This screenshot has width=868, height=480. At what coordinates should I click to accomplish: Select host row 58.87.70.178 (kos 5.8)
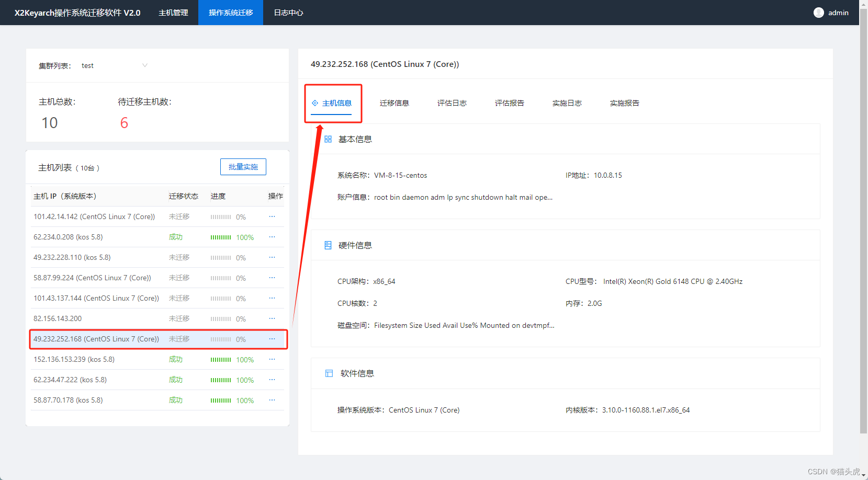(157, 400)
